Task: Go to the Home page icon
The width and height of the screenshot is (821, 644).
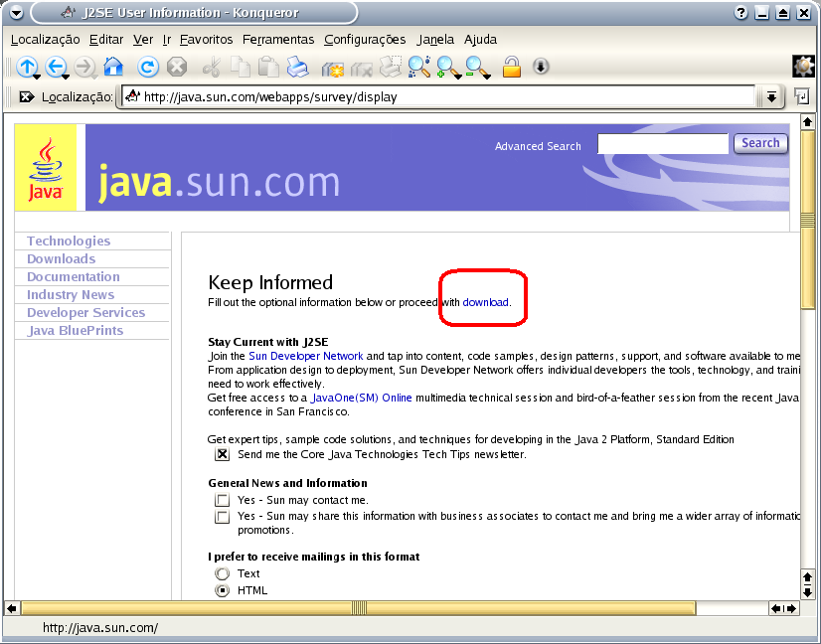Action: click(113, 67)
